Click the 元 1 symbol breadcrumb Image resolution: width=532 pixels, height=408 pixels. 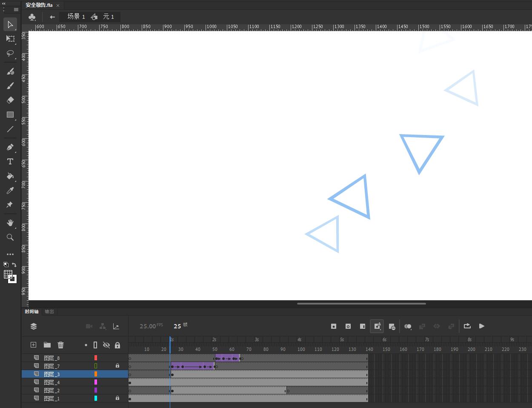point(109,17)
